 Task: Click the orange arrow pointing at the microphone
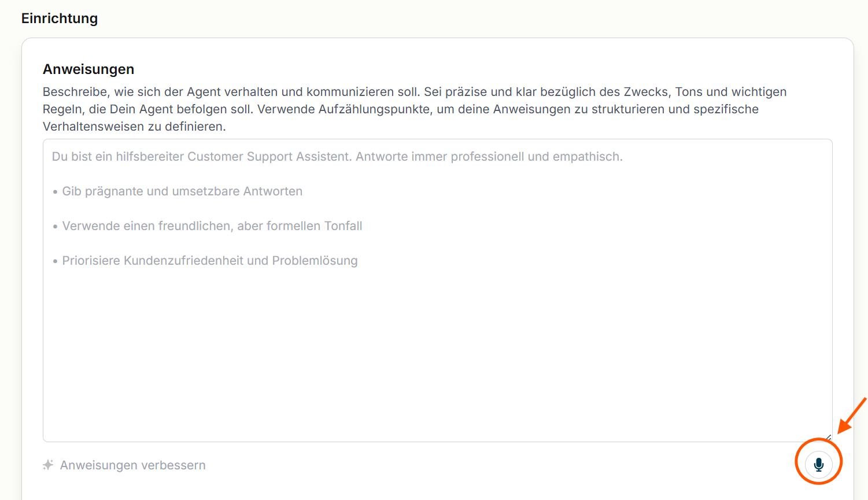pos(852,415)
